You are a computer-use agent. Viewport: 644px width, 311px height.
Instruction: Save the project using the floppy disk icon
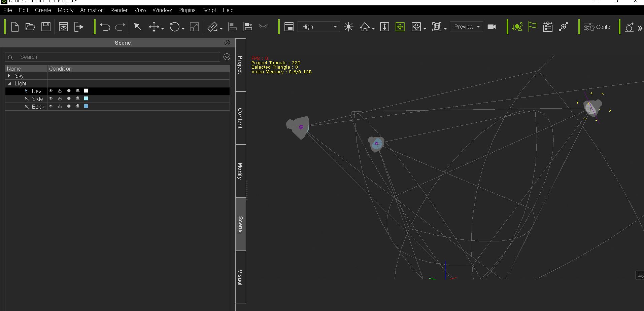[x=46, y=27]
